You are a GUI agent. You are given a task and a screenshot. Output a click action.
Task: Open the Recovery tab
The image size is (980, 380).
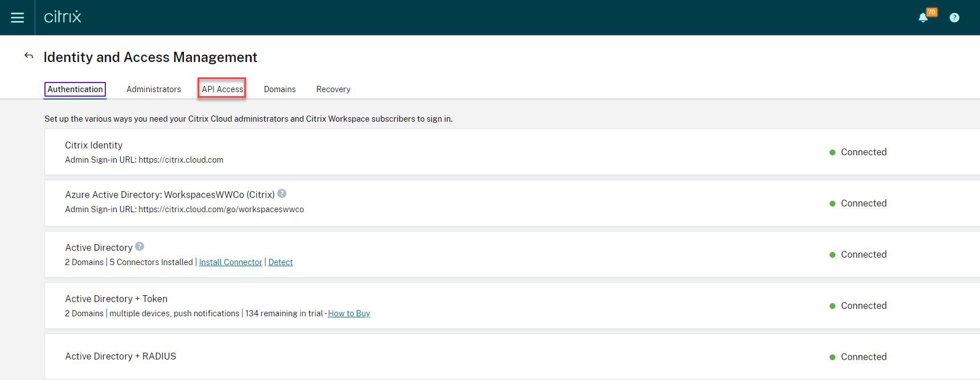tap(333, 89)
